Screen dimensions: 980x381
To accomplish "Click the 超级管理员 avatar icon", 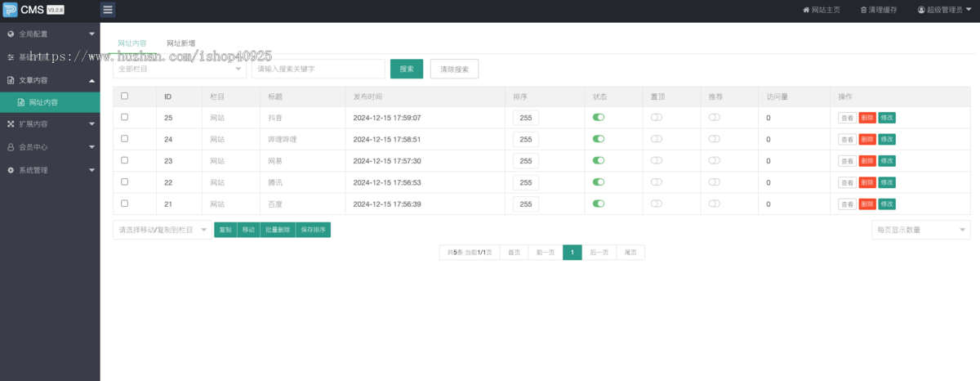I will coord(921,10).
